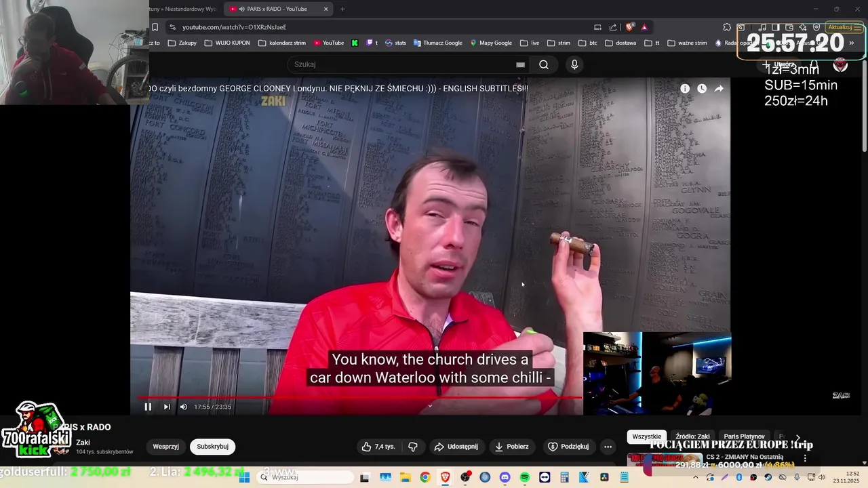Bookmark this page icon

pyautogui.click(x=155, y=27)
